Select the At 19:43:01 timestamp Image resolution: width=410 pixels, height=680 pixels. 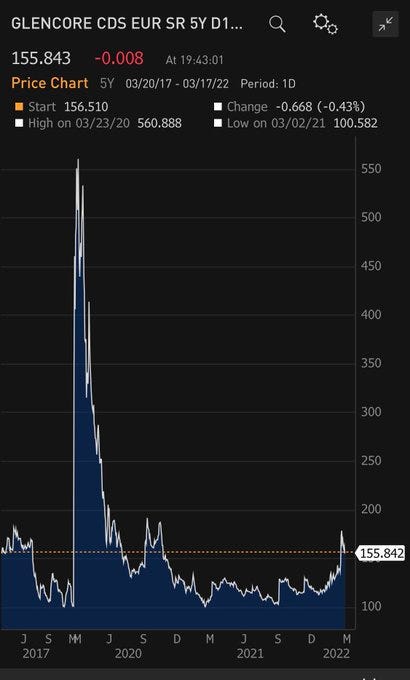[x=194, y=60]
